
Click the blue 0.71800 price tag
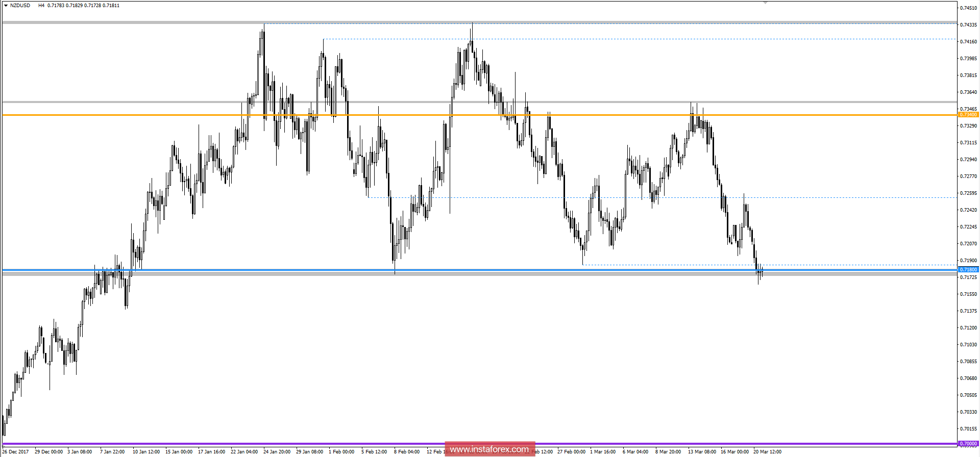coord(968,270)
